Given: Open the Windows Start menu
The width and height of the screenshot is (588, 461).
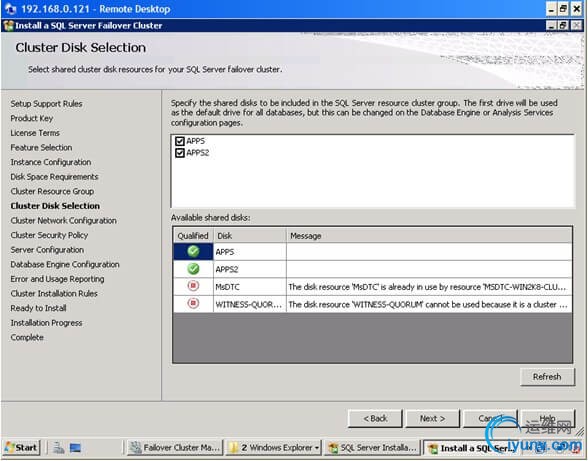Looking at the screenshot, I should [x=21, y=447].
